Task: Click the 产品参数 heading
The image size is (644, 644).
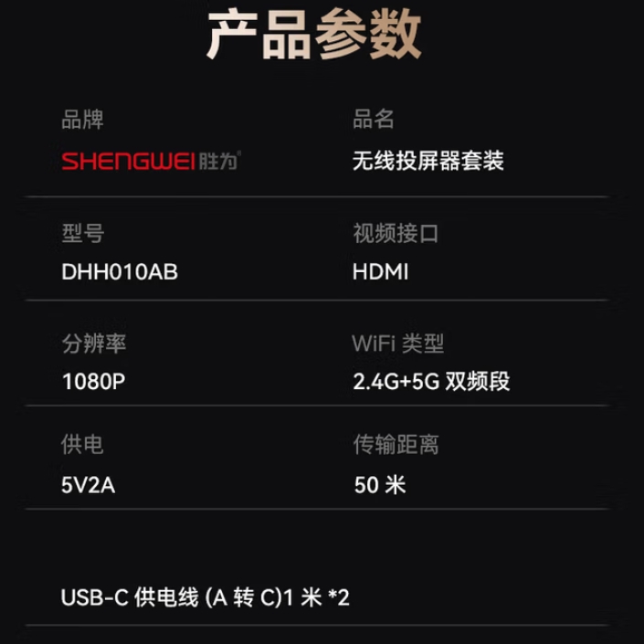Action: [314, 34]
